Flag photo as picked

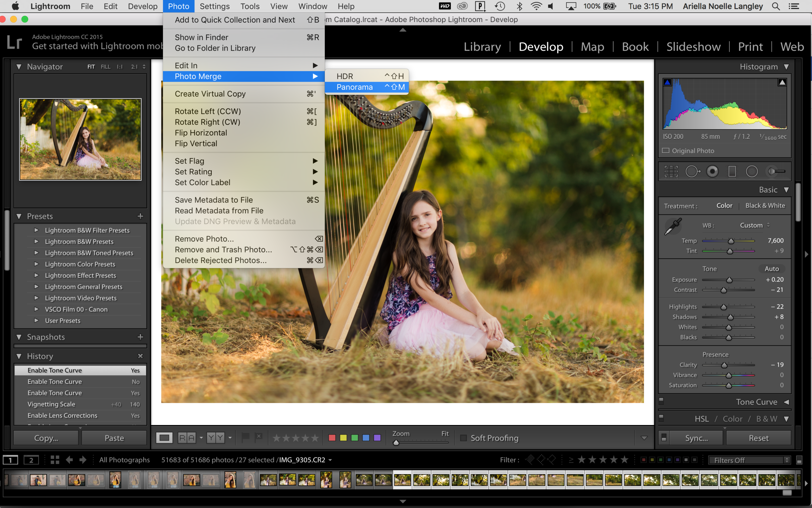245,437
